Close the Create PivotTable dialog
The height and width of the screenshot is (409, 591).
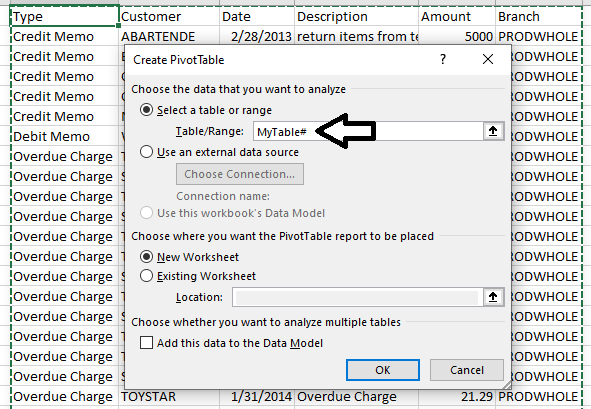[x=488, y=59]
